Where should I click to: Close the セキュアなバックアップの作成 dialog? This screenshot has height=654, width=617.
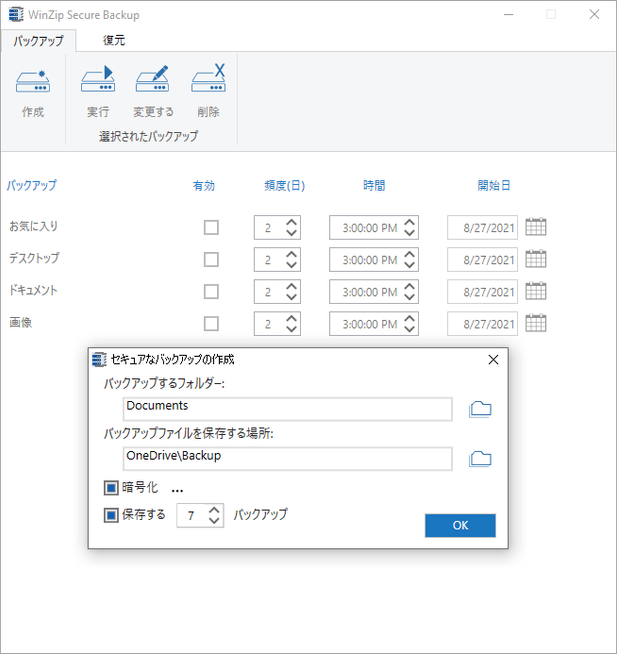click(x=493, y=360)
